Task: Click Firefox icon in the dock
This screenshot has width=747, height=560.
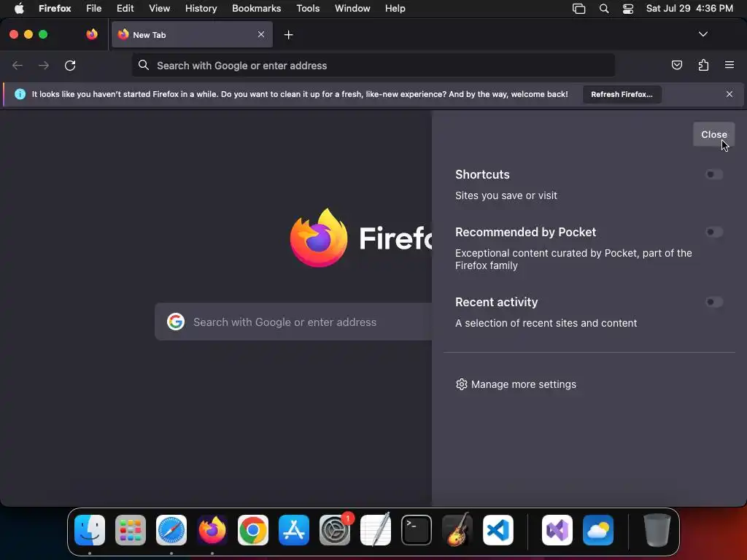Action: tap(212, 530)
